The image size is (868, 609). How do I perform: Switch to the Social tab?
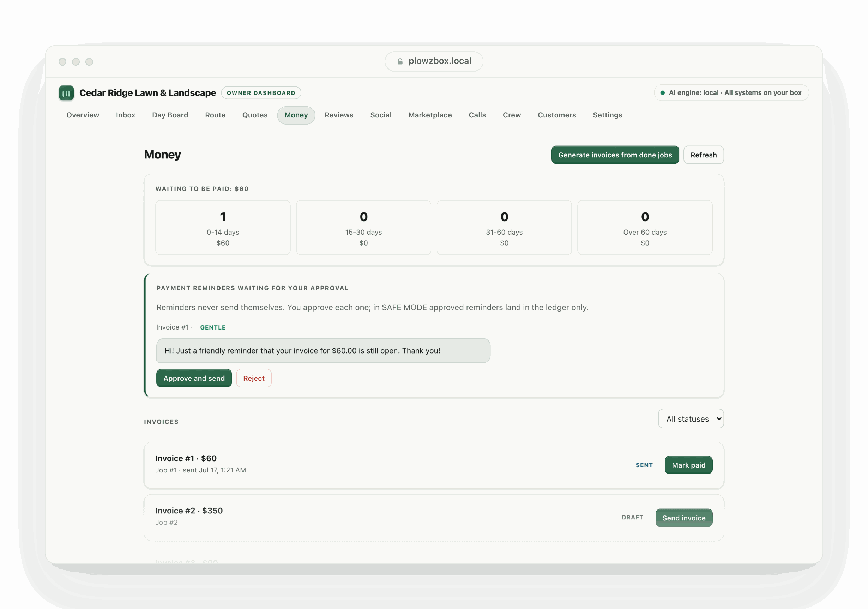tap(381, 115)
